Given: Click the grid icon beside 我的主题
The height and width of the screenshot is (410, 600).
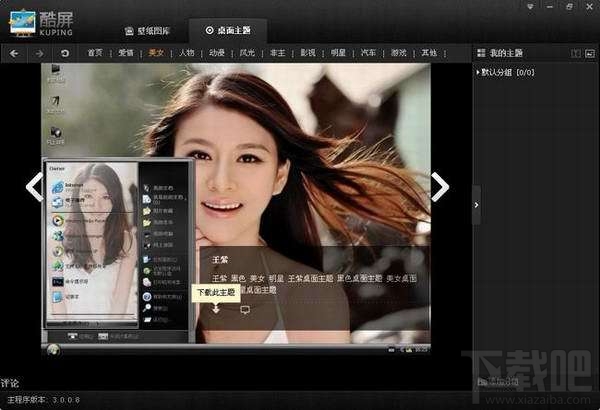Looking at the screenshot, I should click(481, 53).
